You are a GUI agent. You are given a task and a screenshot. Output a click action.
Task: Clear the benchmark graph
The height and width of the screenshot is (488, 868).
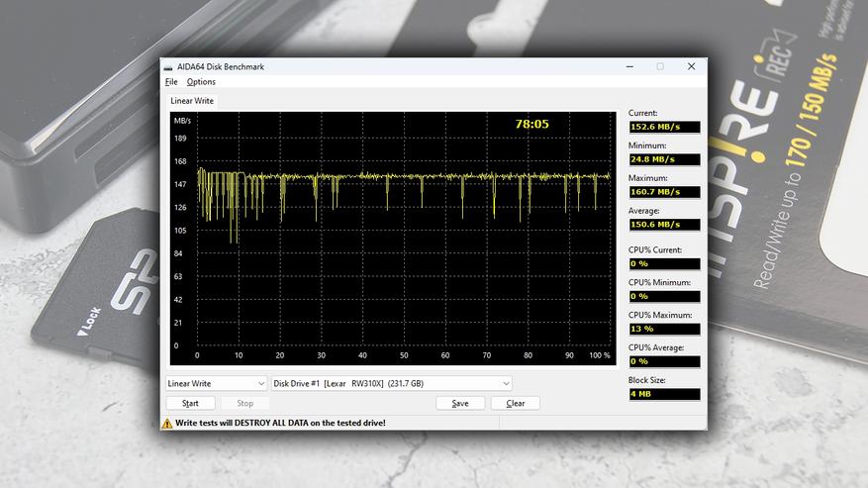(x=516, y=403)
